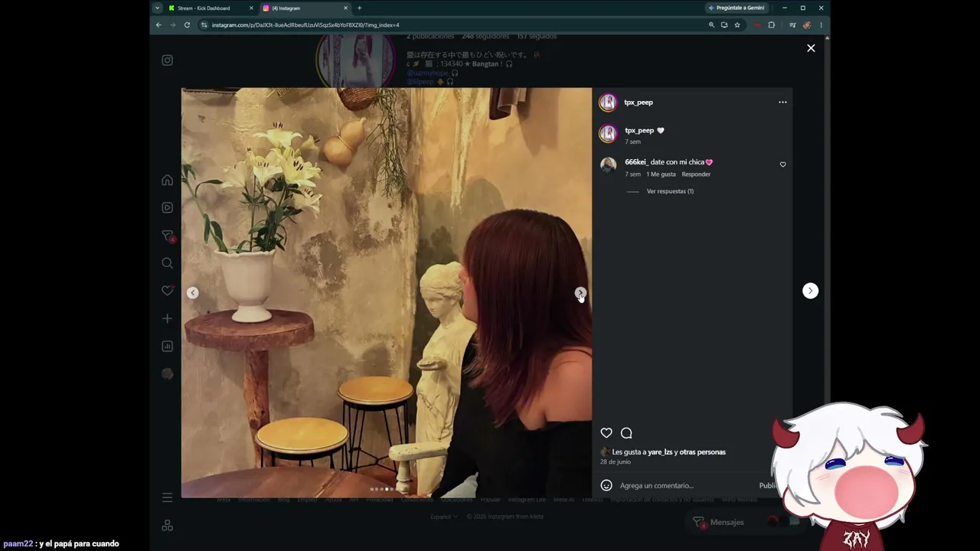Open the Chrome profile avatar
Image resolution: width=980 pixels, height=551 pixels.
coord(807,25)
